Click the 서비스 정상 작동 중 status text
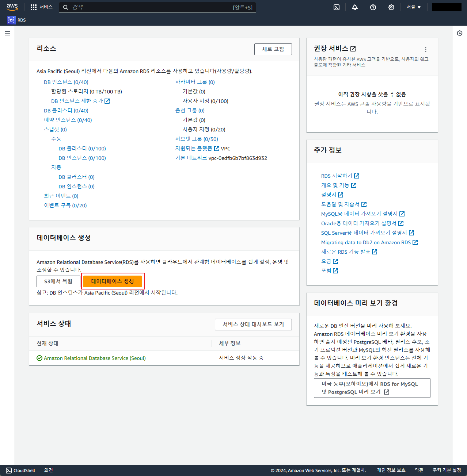 point(241,358)
